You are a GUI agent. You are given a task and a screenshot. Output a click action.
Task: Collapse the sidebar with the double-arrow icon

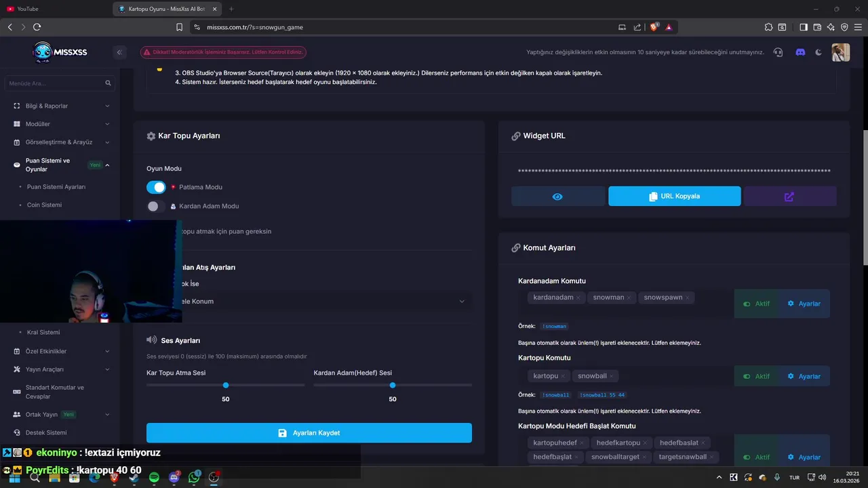click(119, 52)
